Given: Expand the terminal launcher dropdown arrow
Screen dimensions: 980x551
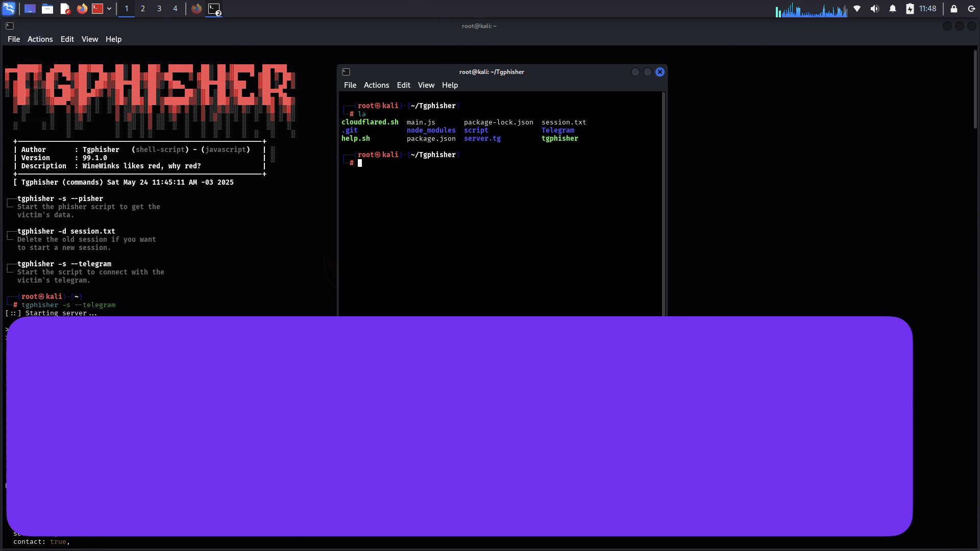Looking at the screenshot, I should click(109, 9).
